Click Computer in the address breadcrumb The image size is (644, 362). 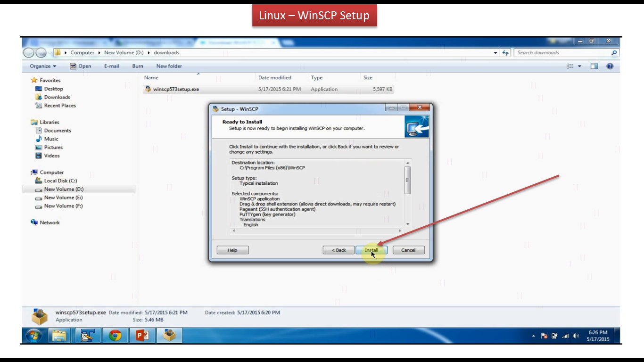83,53
